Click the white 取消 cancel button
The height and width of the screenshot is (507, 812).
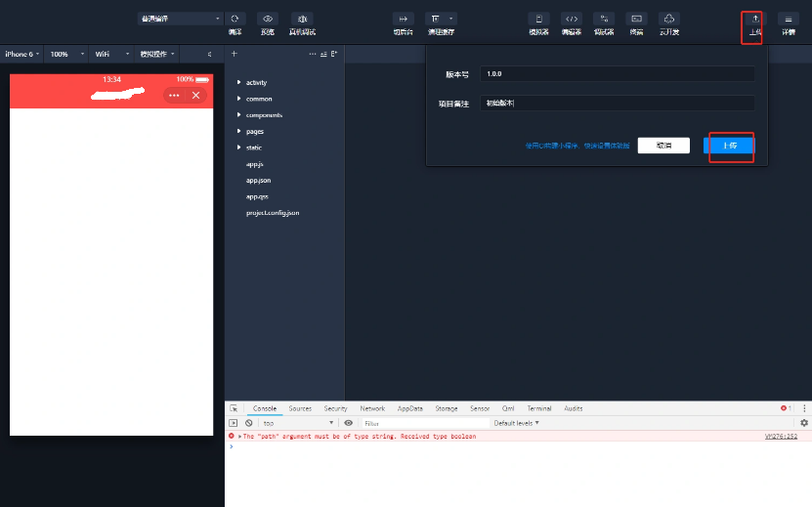click(x=663, y=146)
